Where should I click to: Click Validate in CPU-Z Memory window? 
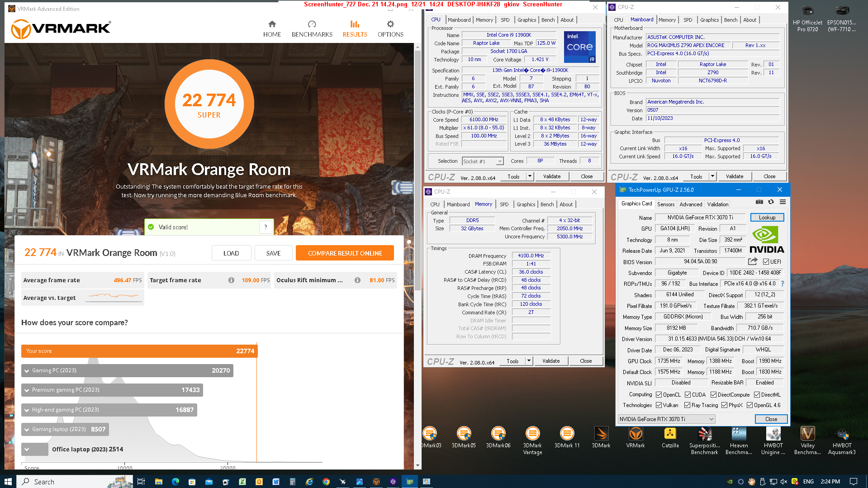point(551,361)
